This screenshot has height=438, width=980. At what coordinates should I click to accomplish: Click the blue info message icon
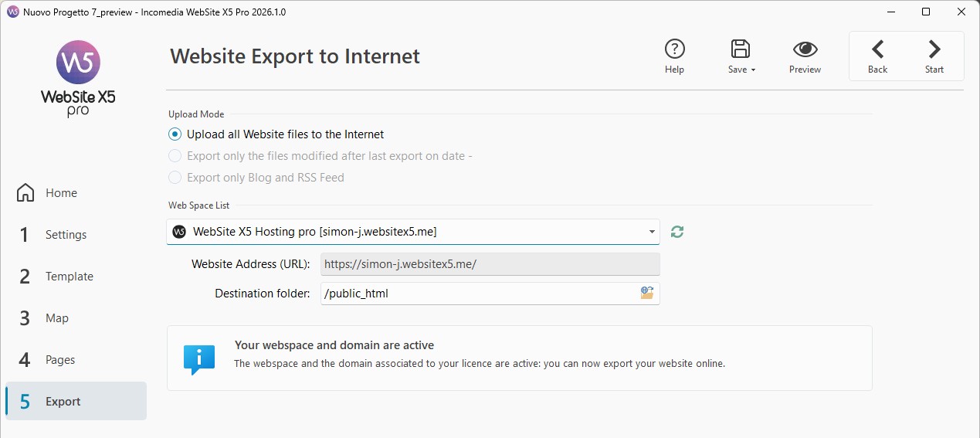click(x=199, y=359)
